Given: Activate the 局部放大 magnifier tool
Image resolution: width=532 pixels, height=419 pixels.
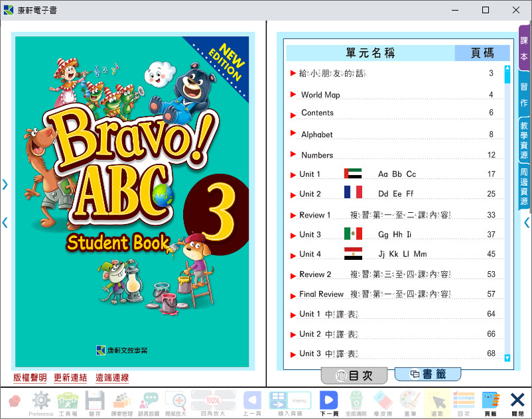Looking at the screenshot, I should point(176,402).
